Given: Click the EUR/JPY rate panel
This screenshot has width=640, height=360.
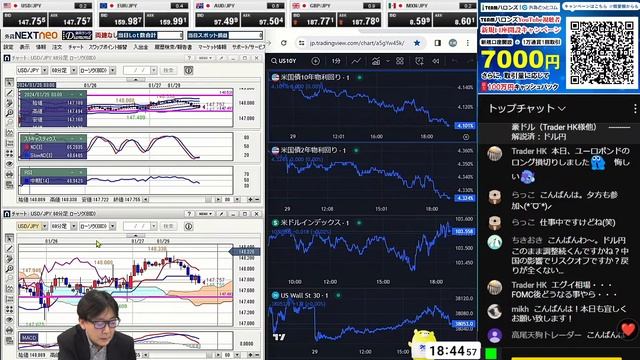Looking at the screenshot, I should click(x=144, y=15).
